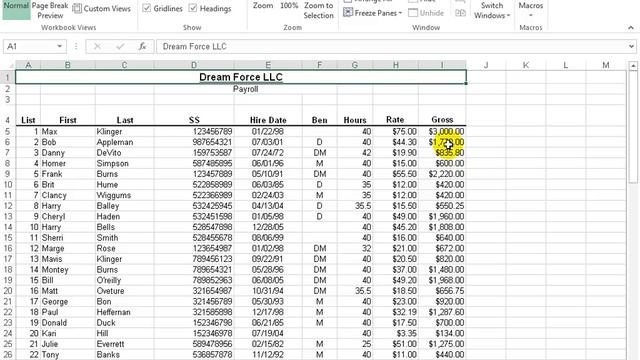
Task: Select row 3 header
Action: click(x=8, y=100)
